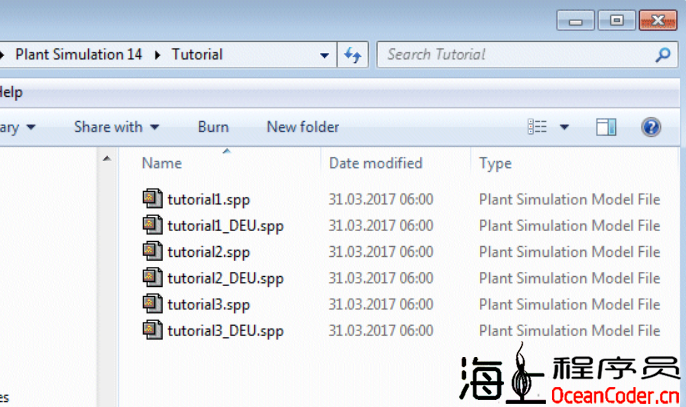Viewport: 686px width, 407px height.
Task: Maximize the Explorer window
Action: 616,20
